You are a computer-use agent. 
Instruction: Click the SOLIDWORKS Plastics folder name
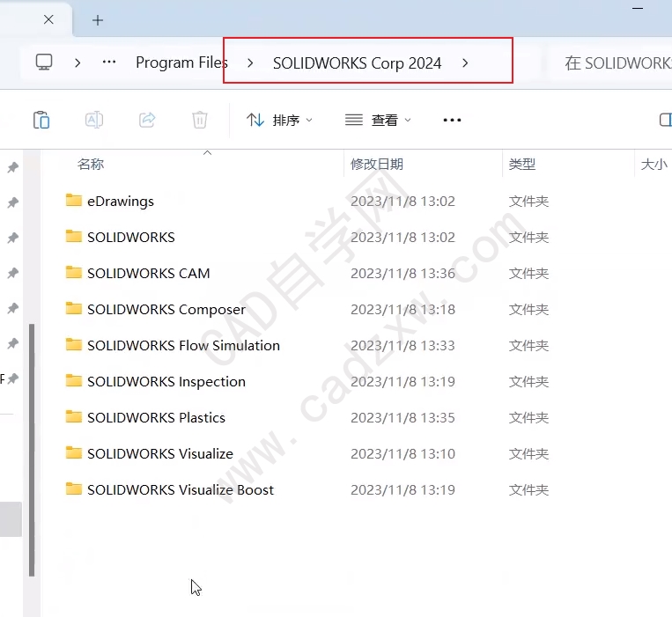[157, 417]
